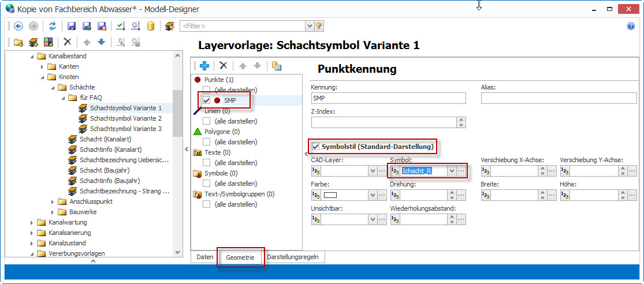The width and height of the screenshot is (644, 284).
Task: Click the blue help question mark icon
Action: point(631,26)
